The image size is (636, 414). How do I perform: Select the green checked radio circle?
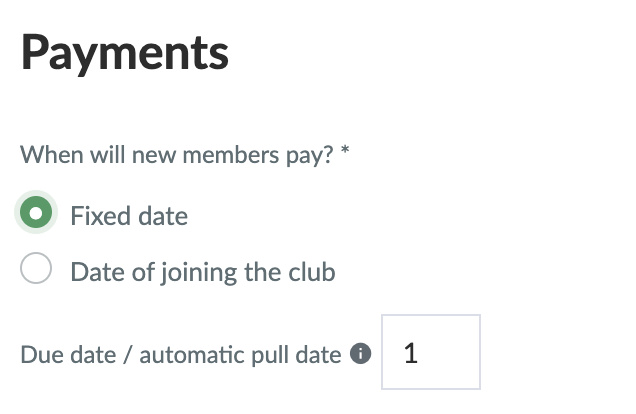coord(36,212)
